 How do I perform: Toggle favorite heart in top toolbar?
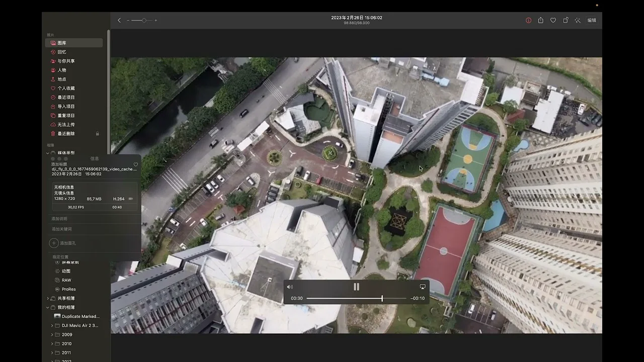[x=553, y=21]
